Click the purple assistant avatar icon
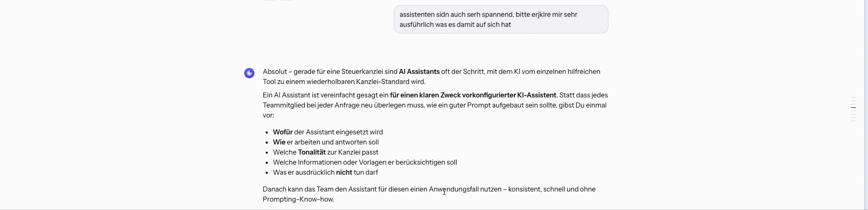Viewport: 868px width, 210px height. point(249,73)
